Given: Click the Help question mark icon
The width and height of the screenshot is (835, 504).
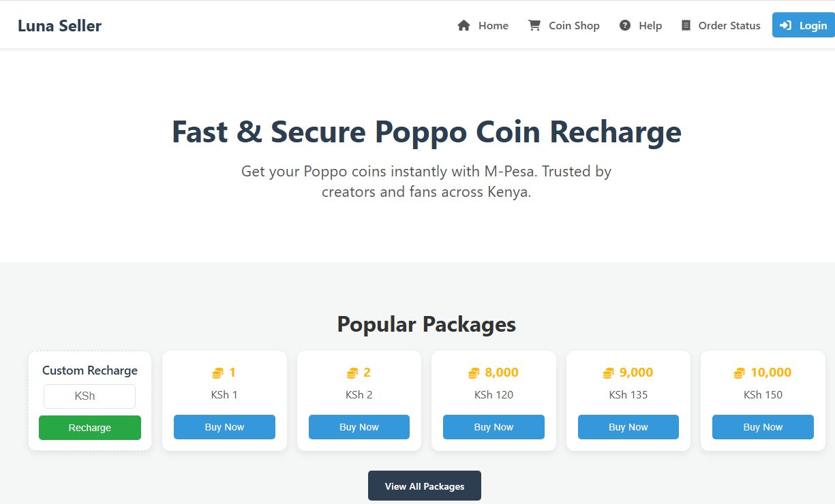Looking at the screenshot, I should pyautogui.click(x=624, y=26).
